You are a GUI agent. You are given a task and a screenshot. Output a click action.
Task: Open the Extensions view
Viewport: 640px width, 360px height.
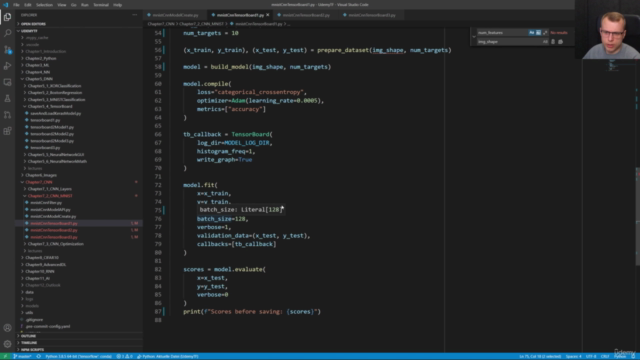[x=7, y=131]
